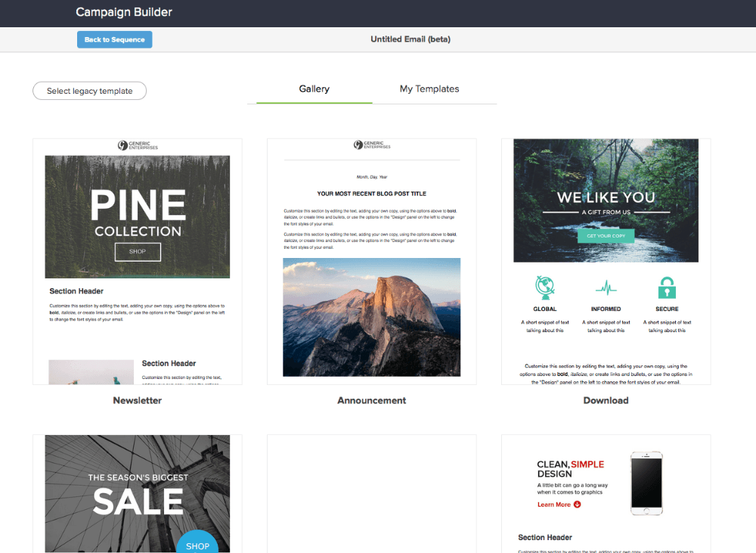Click the Campaign Builder heading
Screen dimensions: 756x553
point(124,12)
